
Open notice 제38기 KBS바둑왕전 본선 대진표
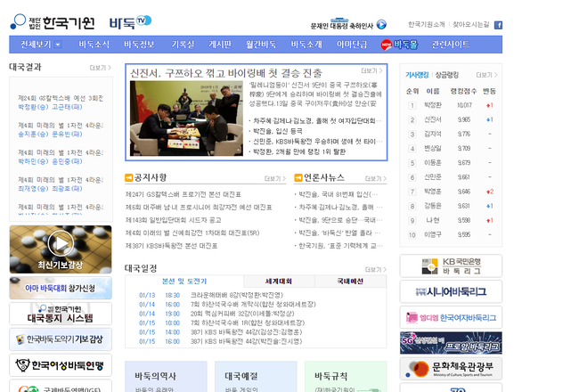click(x=171, y=246)
